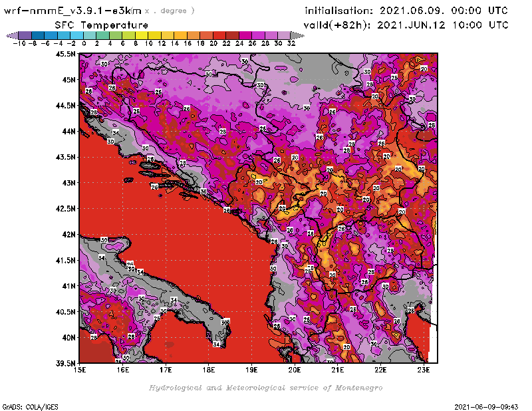This screenshot has width=532, height=411.
Task: Pick the legend swatch between -10 and -8
Action: coord(25,35)
